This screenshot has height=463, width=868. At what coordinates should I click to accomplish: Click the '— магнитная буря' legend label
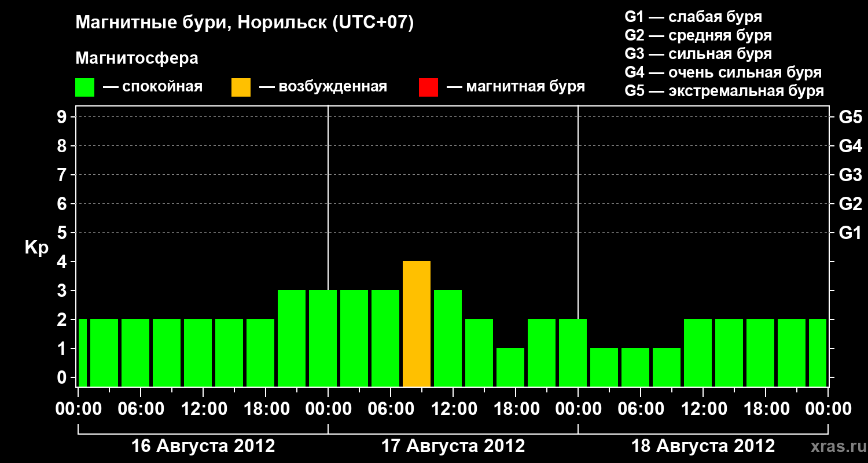(x=516, y=87)
